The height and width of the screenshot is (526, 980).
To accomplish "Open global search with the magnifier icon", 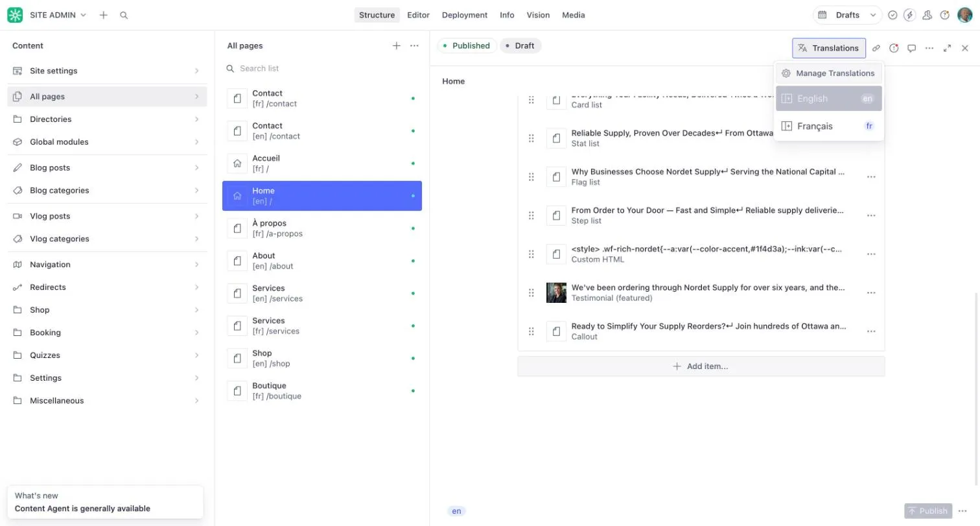I will [124, 15].
